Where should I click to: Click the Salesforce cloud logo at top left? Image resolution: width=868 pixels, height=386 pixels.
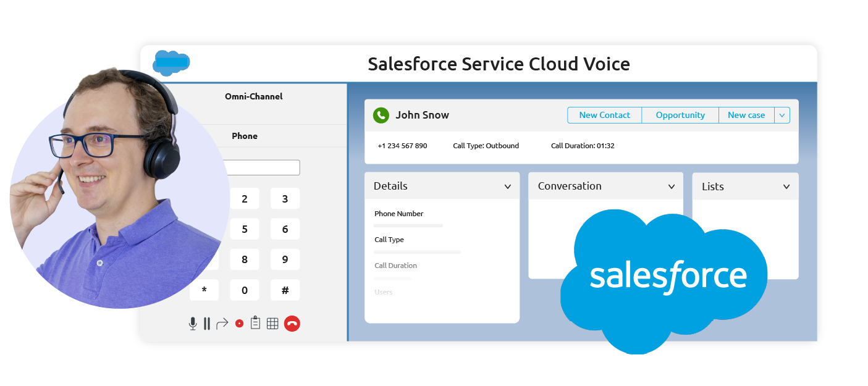coord(171,64)
